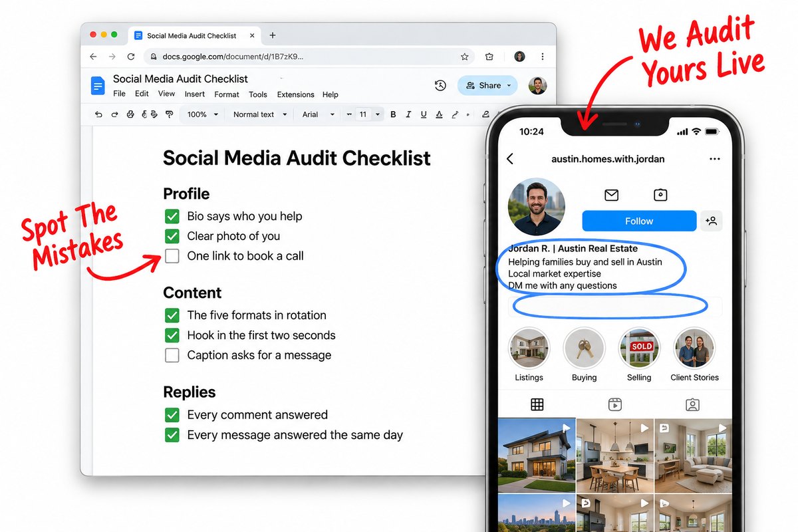This screenshot has height=532, width=798.
Task: Open the three-dot options on the phone profile
Action: click(x=715, y=159)
